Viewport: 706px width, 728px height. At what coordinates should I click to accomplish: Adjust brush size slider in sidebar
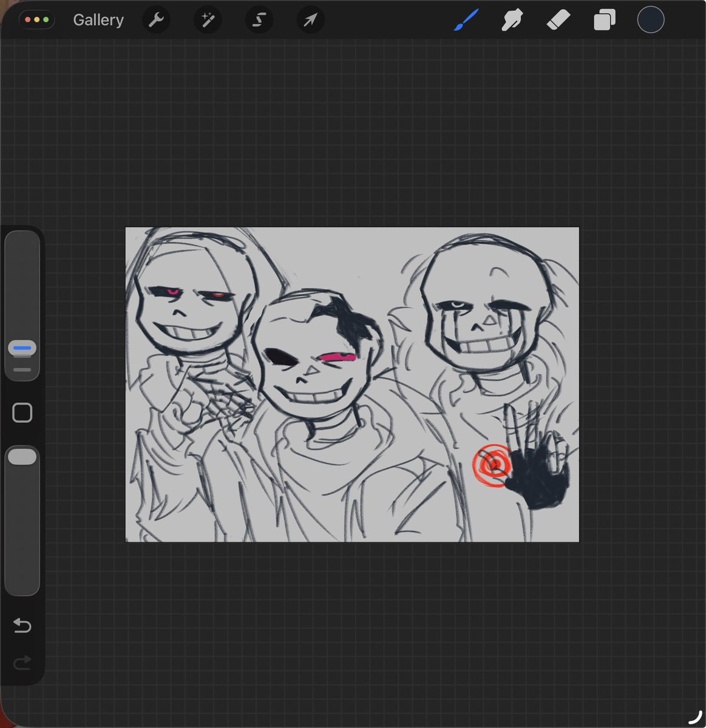(x=22, y=305)
